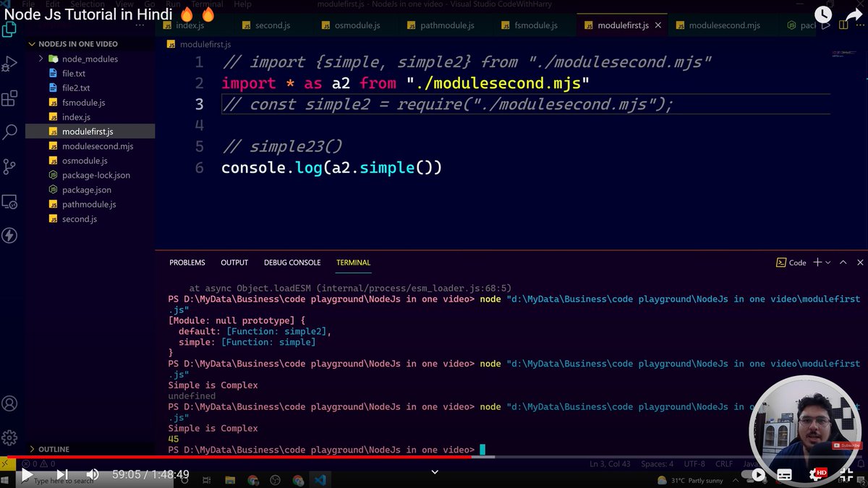The width and height of the screenshot is (868, 488).
Task: Open the Manage gear in the activity bar
Action: 9,437
